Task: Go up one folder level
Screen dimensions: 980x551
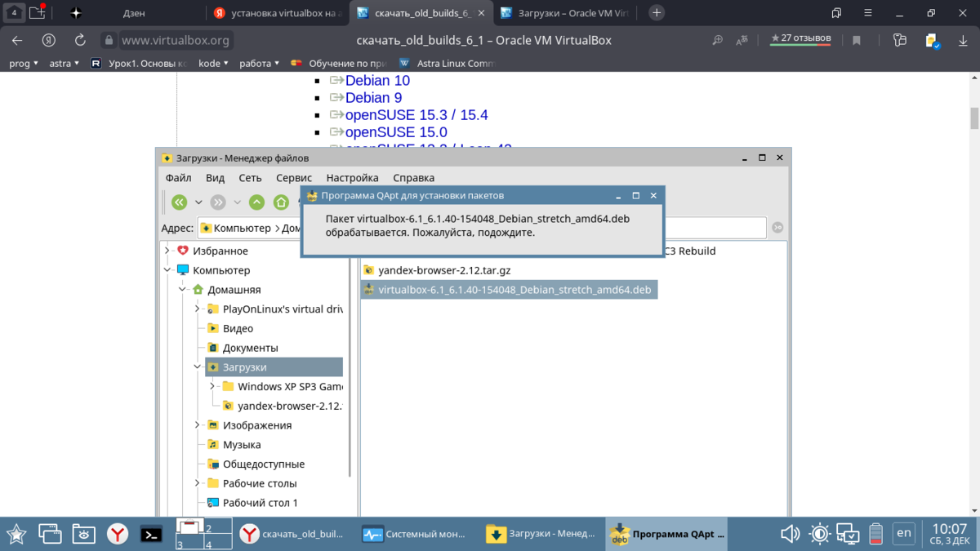Action: tap(257, 202)
